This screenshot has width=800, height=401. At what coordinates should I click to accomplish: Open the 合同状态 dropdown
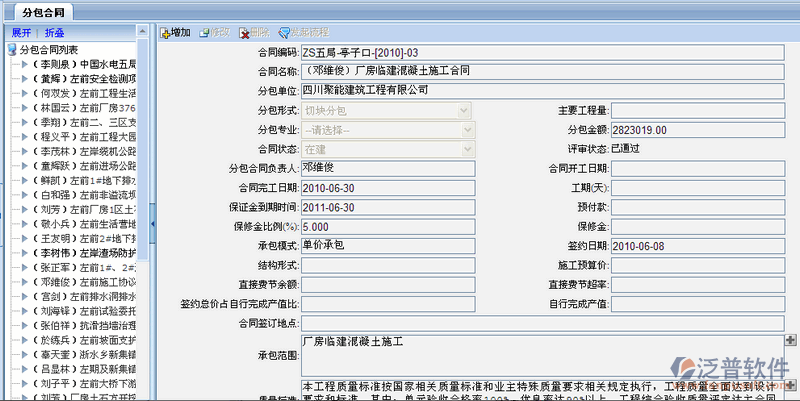click(468, 149)
